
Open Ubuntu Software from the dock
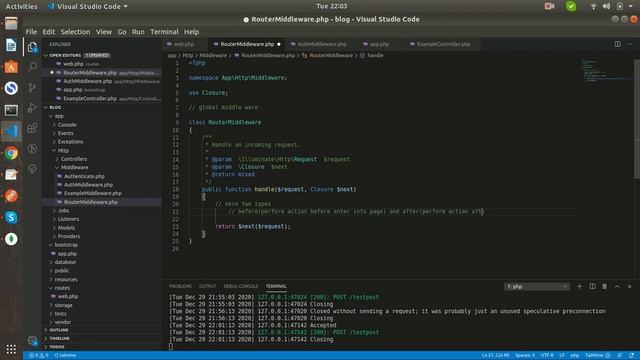tap(11, 67)
